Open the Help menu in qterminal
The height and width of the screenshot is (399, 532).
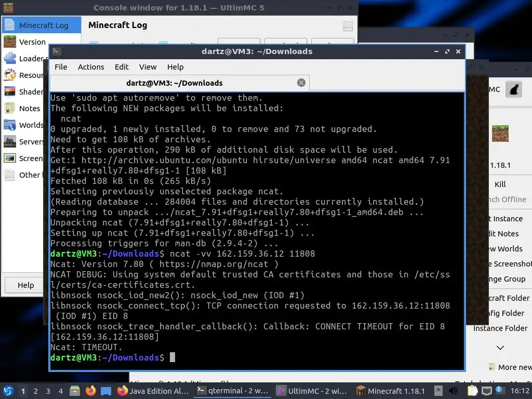176,67
